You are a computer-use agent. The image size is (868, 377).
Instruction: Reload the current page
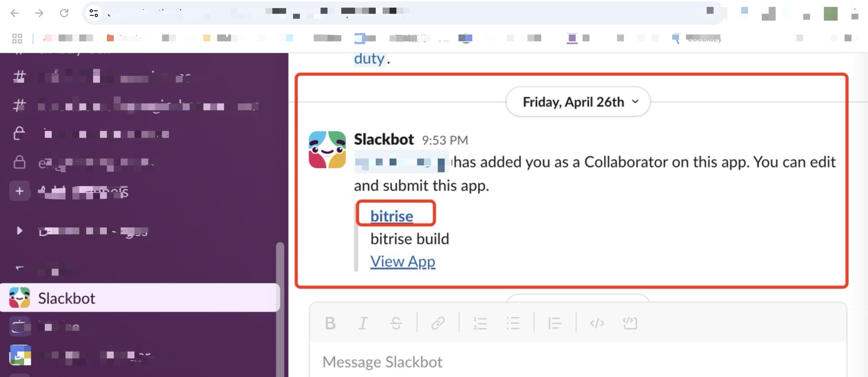pos(64,13)
